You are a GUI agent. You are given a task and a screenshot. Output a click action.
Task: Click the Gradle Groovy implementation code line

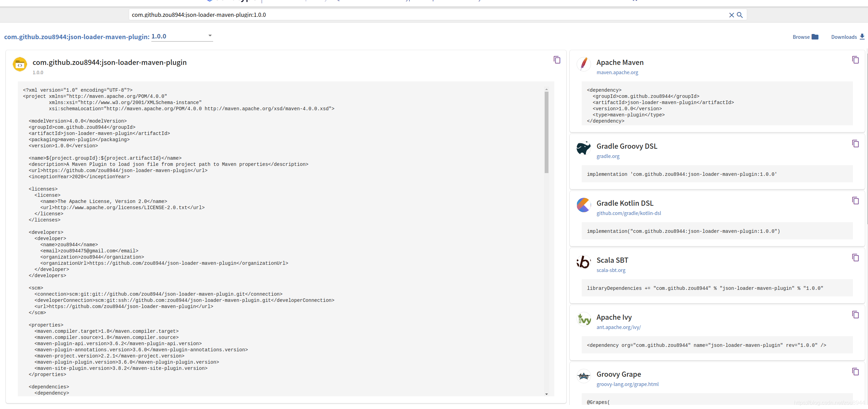tap(682, 174)
